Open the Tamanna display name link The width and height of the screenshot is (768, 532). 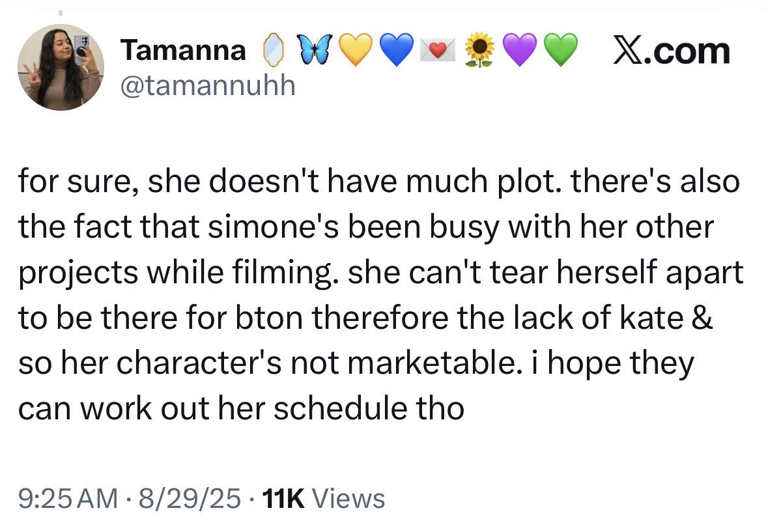point(183,51)
